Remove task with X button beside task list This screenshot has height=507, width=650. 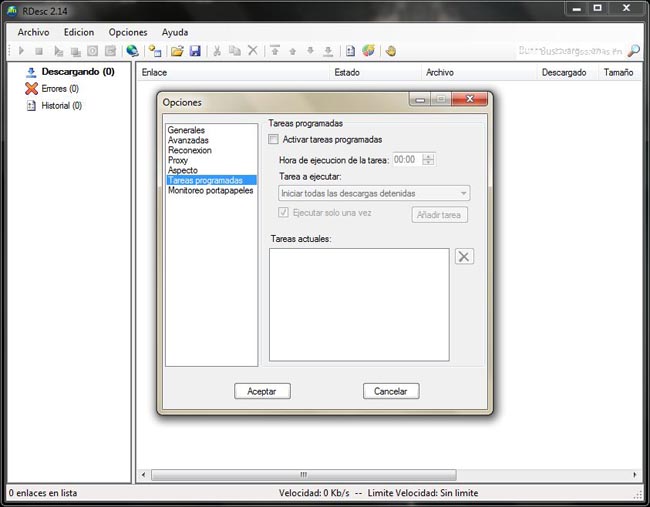464,256
